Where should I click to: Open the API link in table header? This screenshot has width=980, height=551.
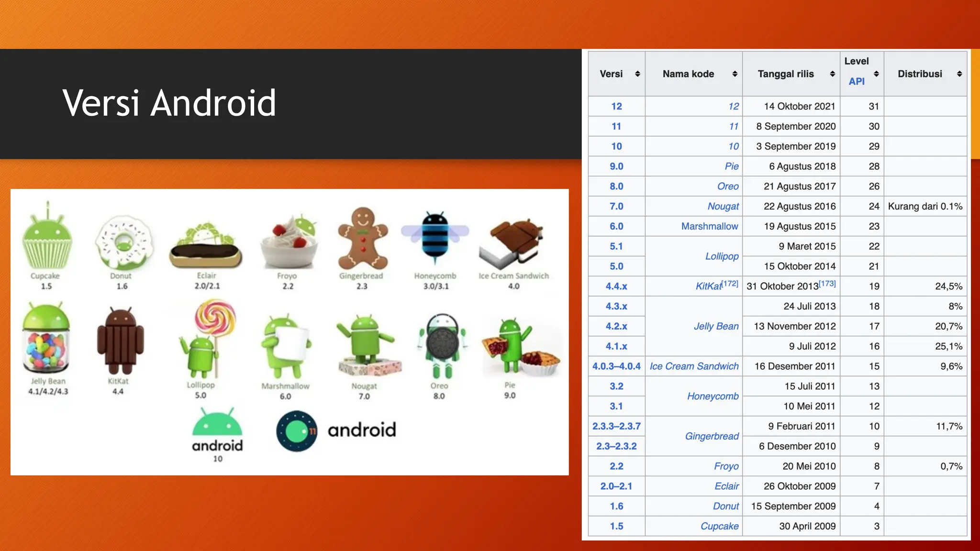(857, 81)
